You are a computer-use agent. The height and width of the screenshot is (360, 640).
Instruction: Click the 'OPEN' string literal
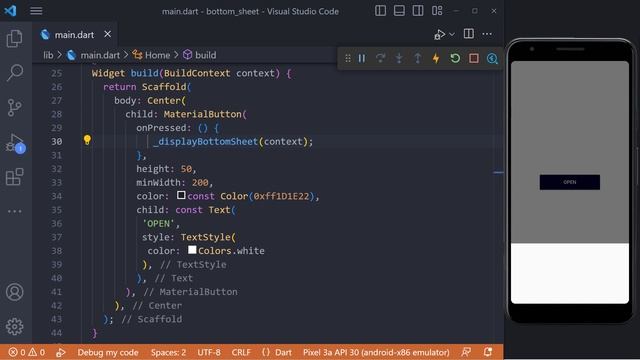[x=158, y=224]
